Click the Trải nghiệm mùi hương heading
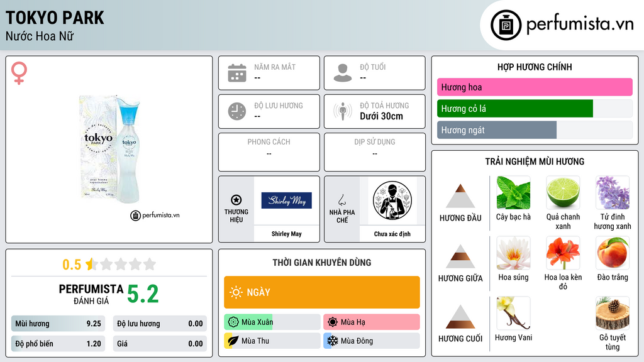This screenshot has height=362, width=644. pos(535,162)
